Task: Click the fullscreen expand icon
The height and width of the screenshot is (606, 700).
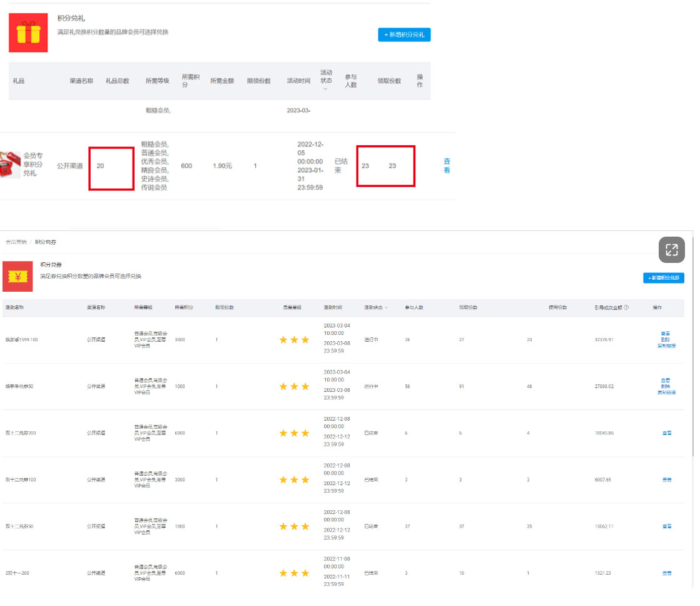Action: click(671, 250)
